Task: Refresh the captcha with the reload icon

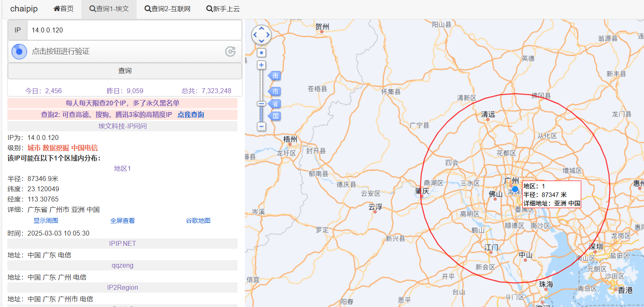Action: point(231,51)
